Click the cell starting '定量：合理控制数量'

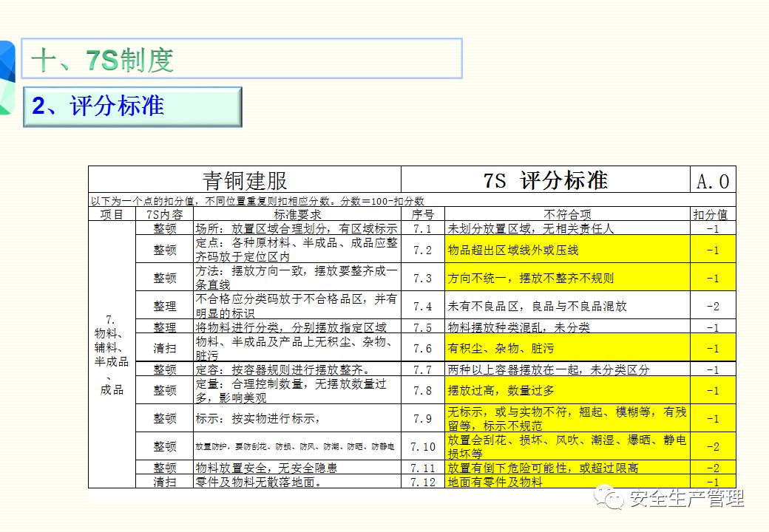pyautogui.click(x=297, y=390)
